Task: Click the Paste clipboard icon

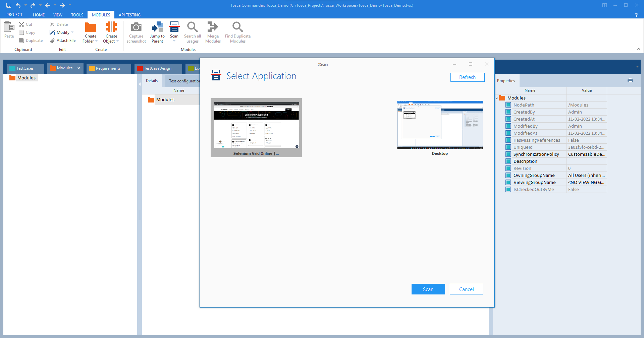Action: pyautogui.click(x=9, y=27)
